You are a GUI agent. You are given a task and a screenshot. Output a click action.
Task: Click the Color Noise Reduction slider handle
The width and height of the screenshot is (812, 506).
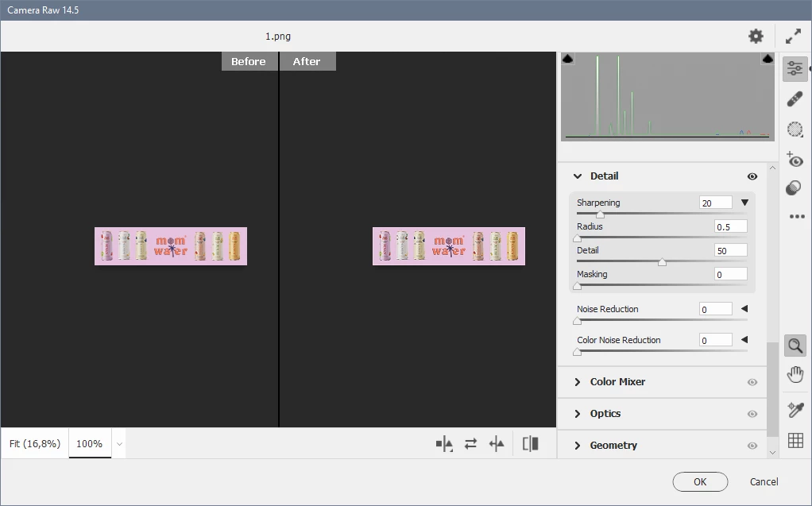(x=578, y=352)
